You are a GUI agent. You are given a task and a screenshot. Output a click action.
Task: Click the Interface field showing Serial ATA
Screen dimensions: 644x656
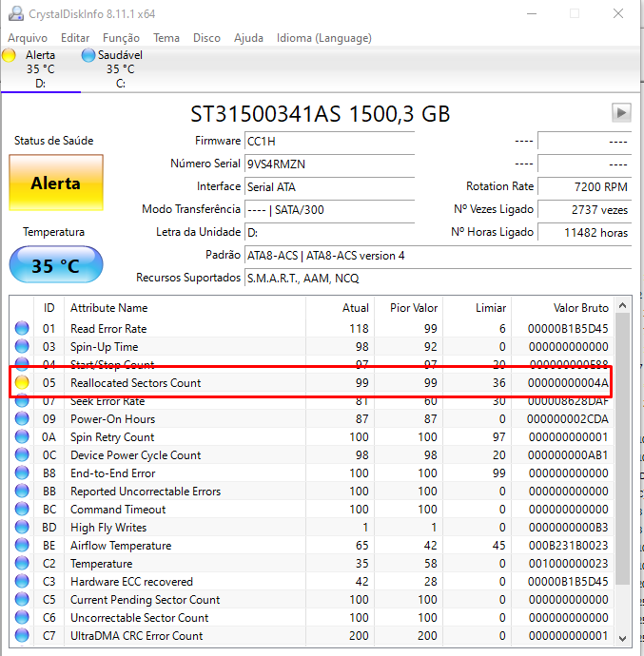(329, 187)
